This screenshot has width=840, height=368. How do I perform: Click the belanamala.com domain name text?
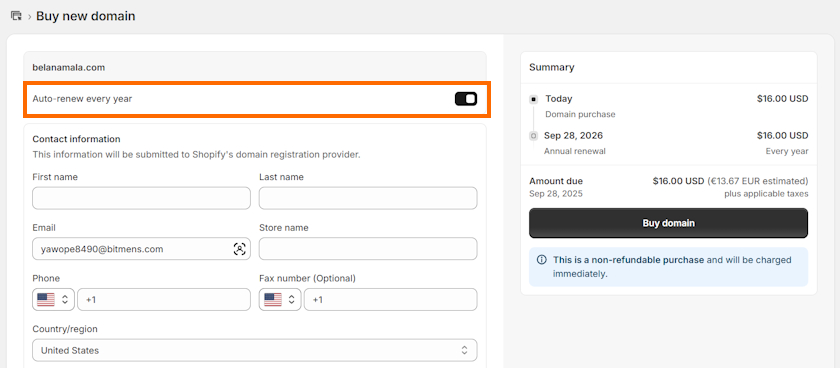point(69,67)
